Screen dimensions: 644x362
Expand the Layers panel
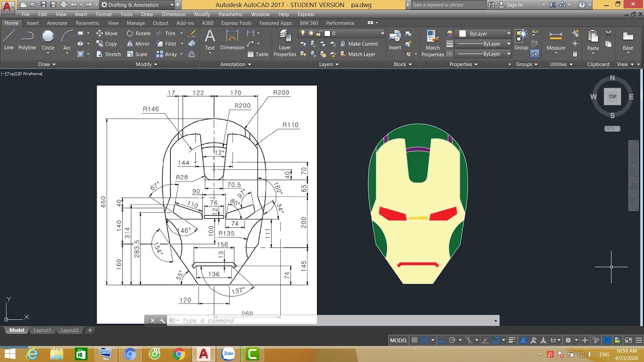point(329,64)
